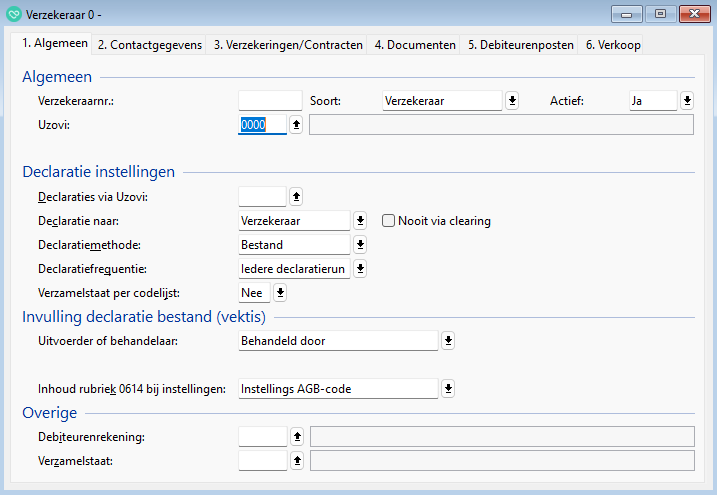Click the Debiteurenrekening label
Screen dimensions: 717x495
click(91, 437)
